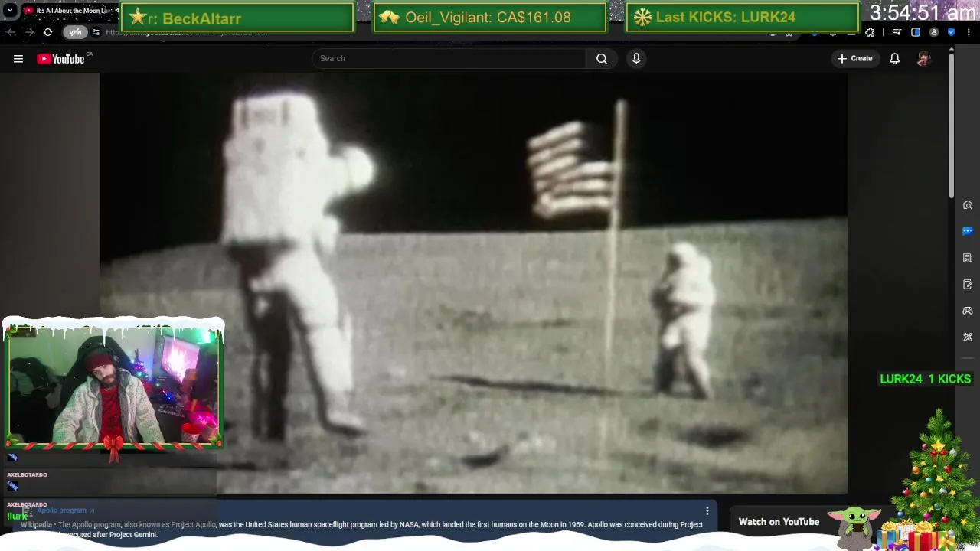Click the streamer webcam overlay
The width and height of the screenshot is (980, 551).
[114, 386]
